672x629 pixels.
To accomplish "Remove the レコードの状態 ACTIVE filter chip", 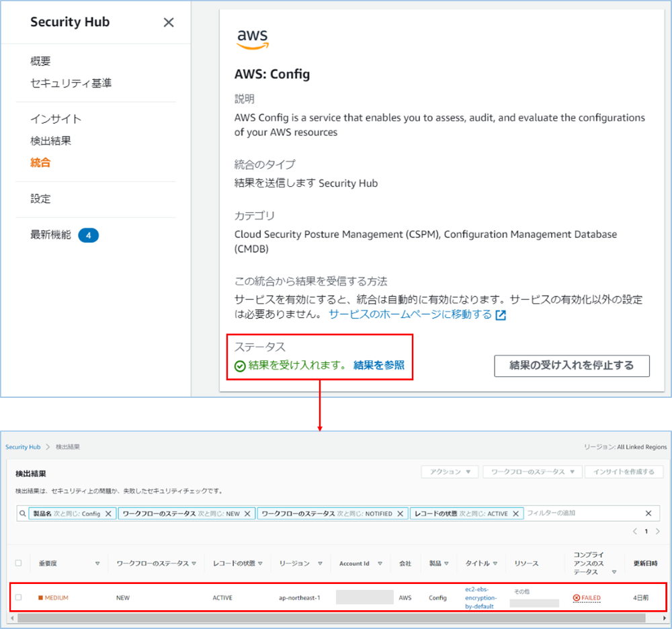I will pyautogui.click(x=516, y=513).
